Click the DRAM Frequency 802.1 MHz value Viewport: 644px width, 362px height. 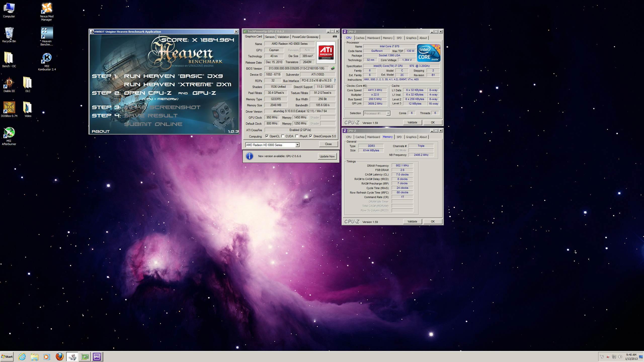pos(402,165)
